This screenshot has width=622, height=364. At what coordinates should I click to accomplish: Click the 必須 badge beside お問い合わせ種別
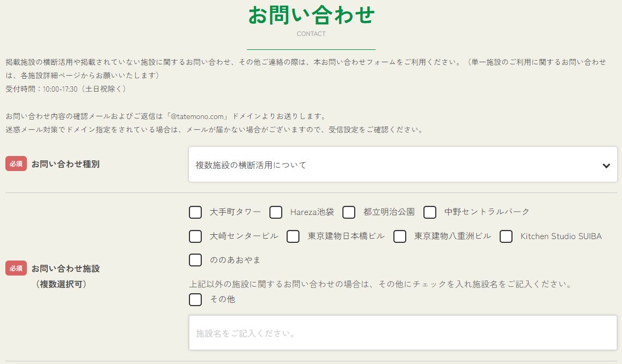16,164
